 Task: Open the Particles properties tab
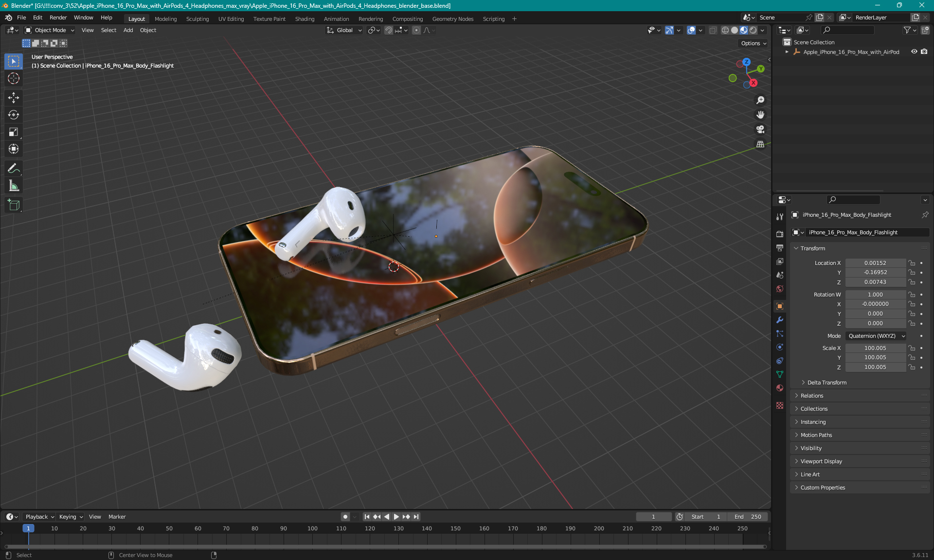tap(780, 333)
